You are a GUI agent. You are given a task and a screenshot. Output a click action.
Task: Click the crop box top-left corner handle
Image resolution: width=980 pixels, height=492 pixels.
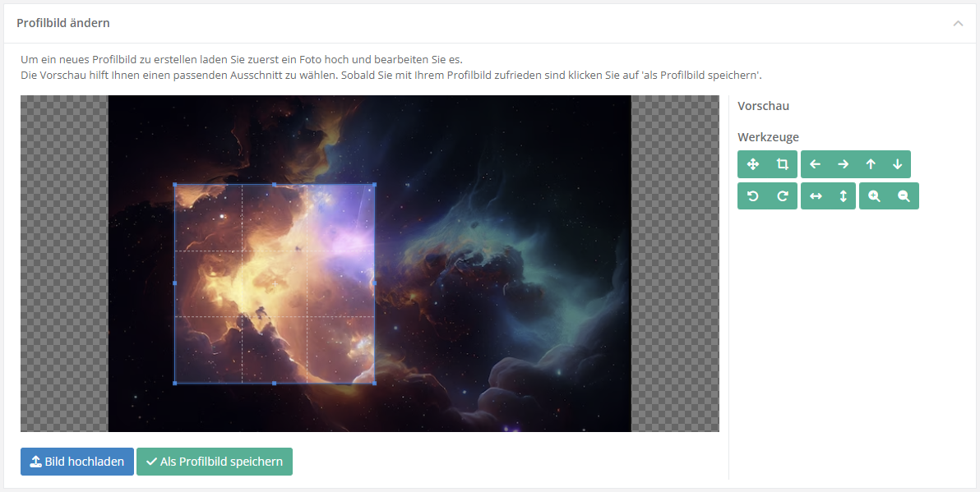click(175, 185)
